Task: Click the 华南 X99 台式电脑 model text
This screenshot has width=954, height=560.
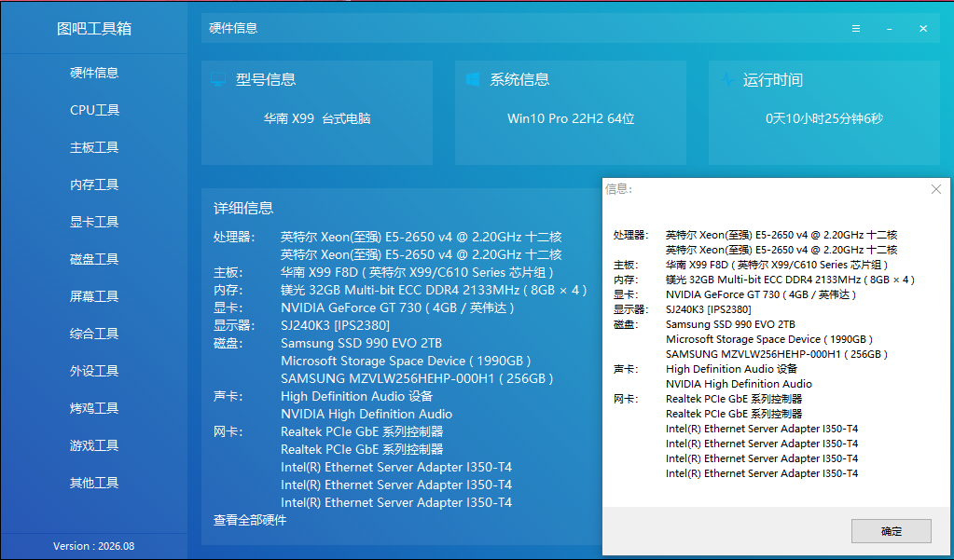Action: pos(317,118)
